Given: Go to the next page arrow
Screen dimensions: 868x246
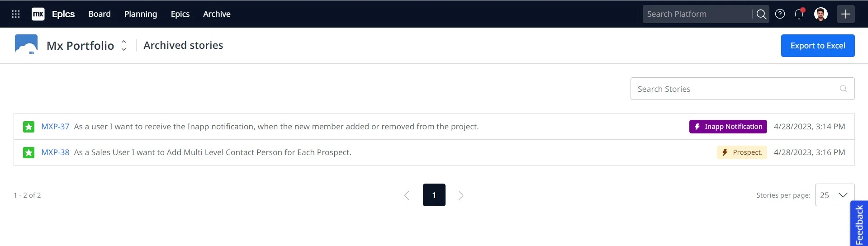Looking at the screenshot, I should 460,195.
